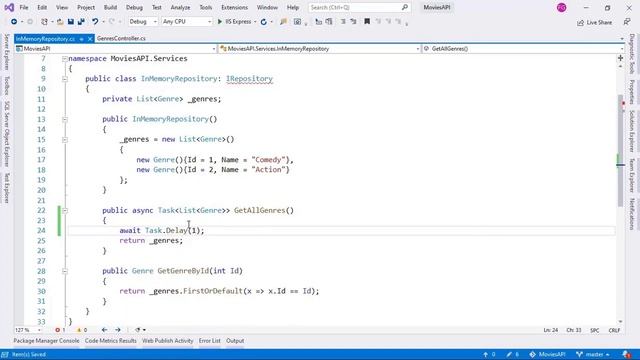Open the Package Manager Console tab
Screen dimensions: 640x360
[47, 341]
